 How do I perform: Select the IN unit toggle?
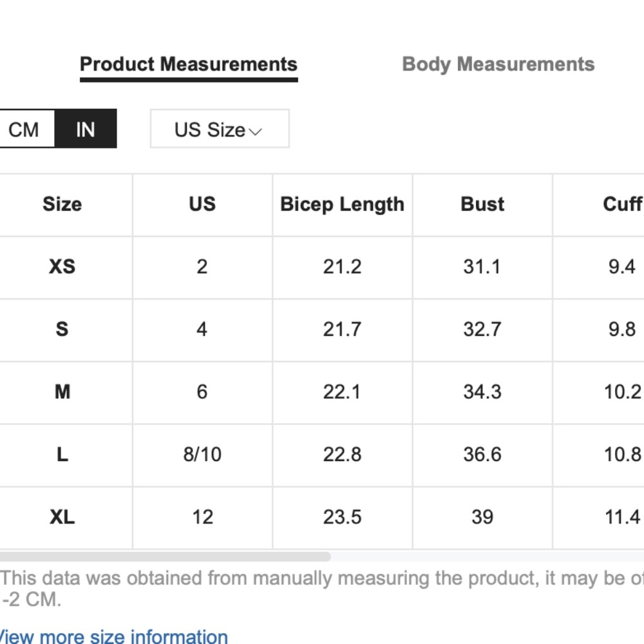pos(86,129)
